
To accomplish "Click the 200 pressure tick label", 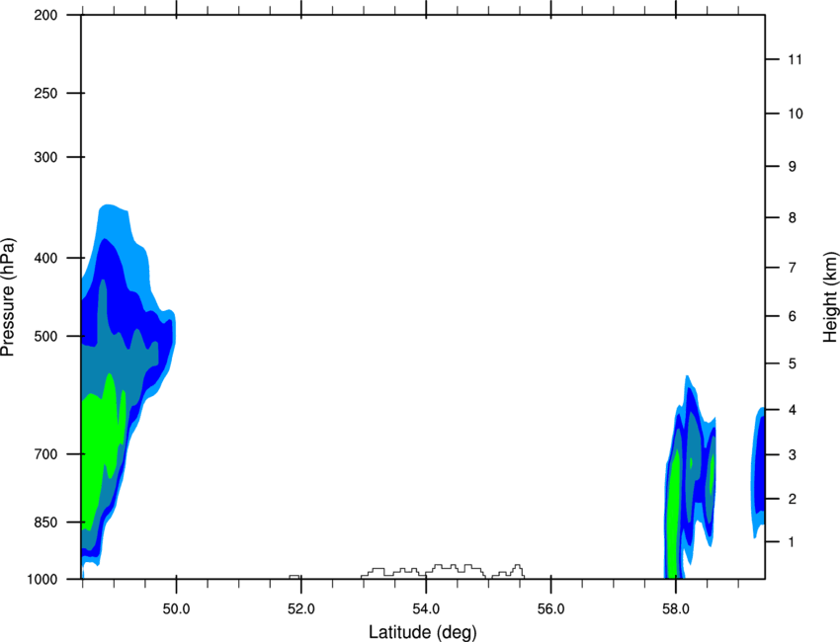I will coord(45,15).
